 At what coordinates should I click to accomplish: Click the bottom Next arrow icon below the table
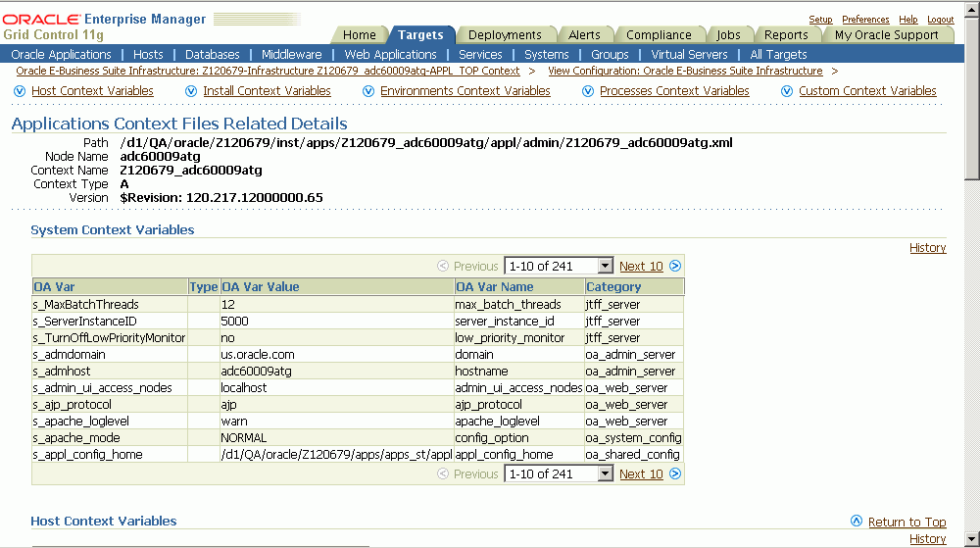click(x=675, y=473)
